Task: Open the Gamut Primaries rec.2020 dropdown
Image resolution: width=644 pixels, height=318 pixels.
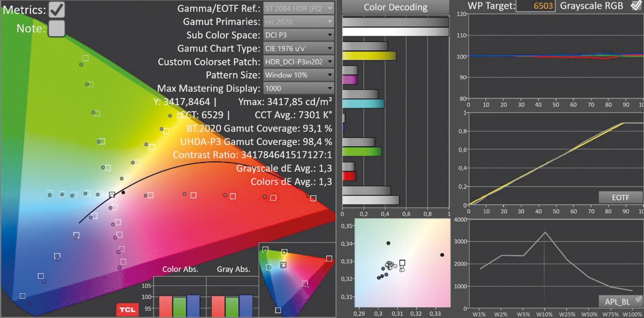Action: click(299, 21)
